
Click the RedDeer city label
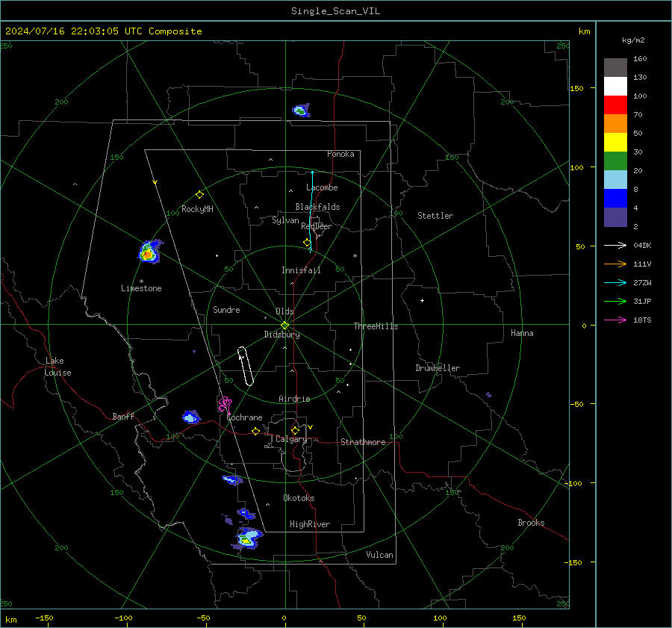coord(317,226)
